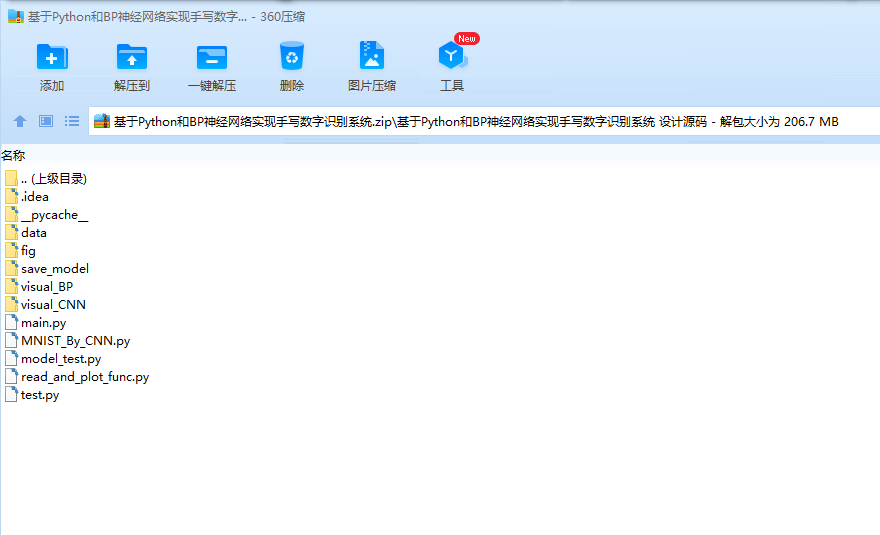The height and width of the screenshot is (535, 880).
Task: Click the archive icon in the path bar
Action: click(x=102, y=121)
